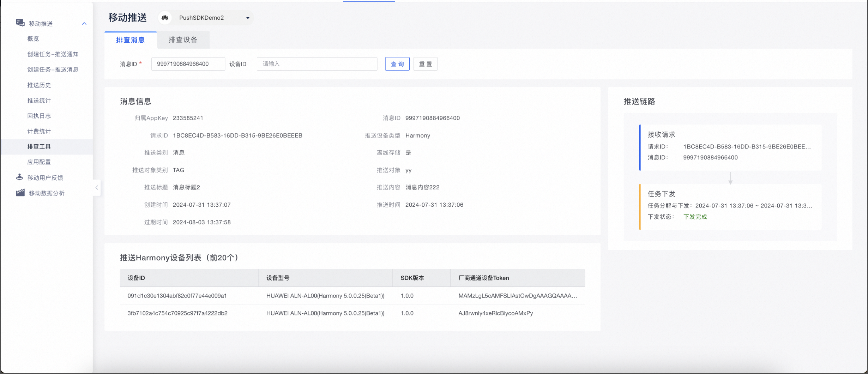Screen dimensions: 868x374
Task: Click the 推送对象类别 value TAG
Action: pos(179,170)
